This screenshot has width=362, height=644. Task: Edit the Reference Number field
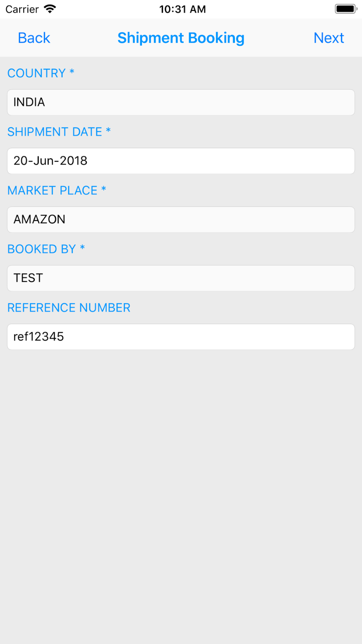pos(181,337)
